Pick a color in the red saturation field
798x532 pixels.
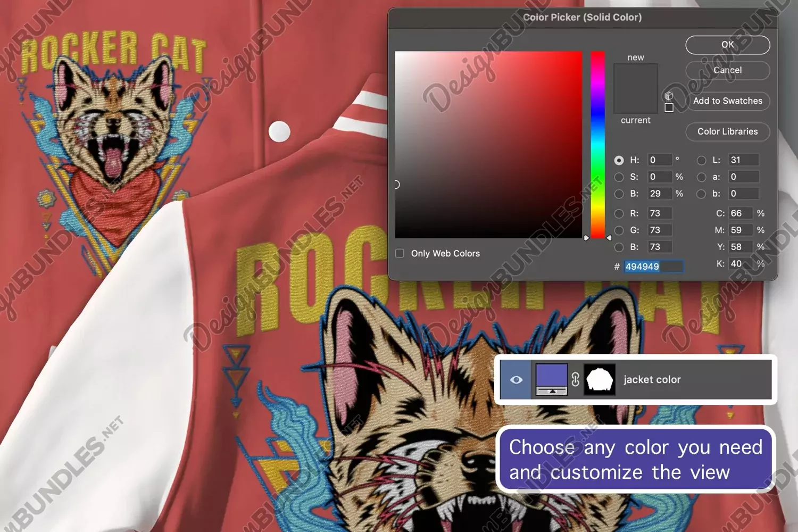tap(488, 145)
